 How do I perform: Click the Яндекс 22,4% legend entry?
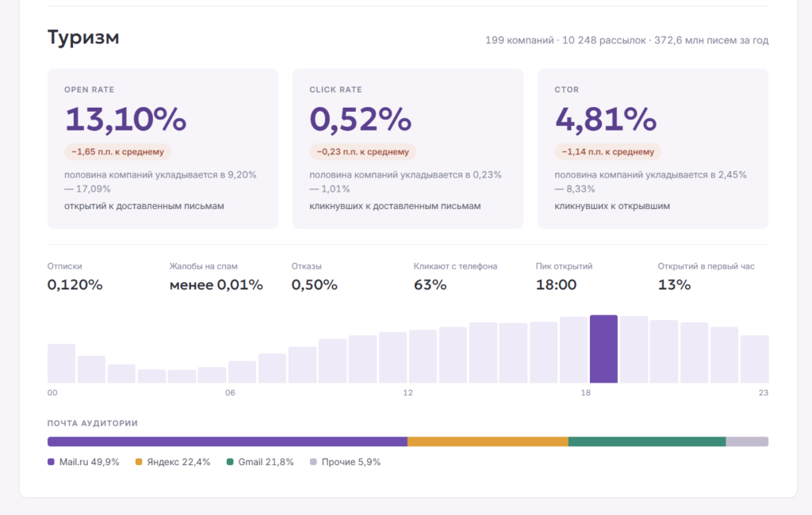tap(173, 462)
